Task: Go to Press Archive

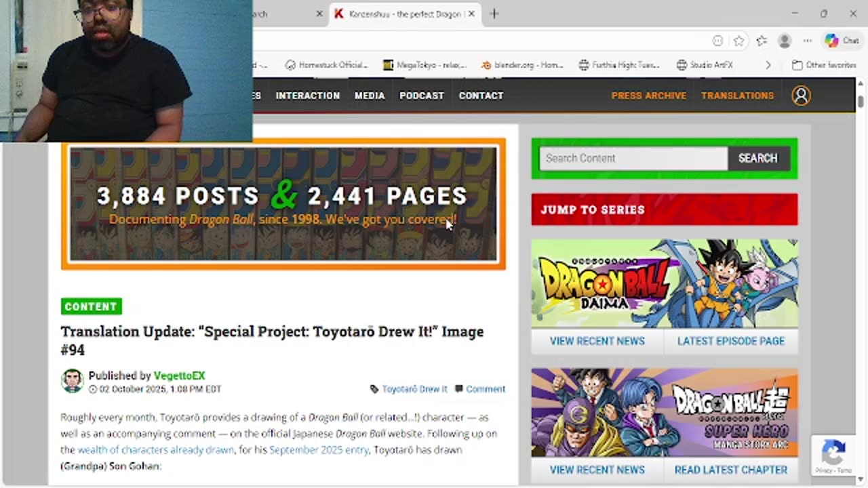Action: [649, 96]
